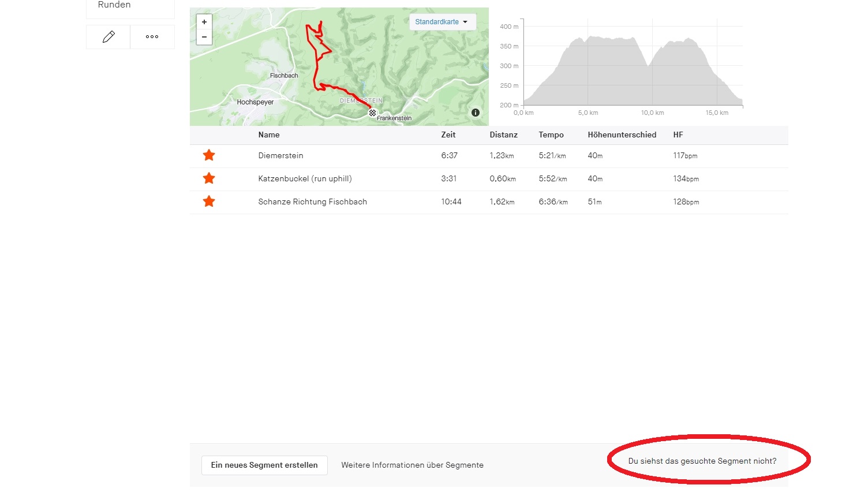Image resolution: width=868 pixels, height=496 pixels.
Task: Zoom out on the map
Action: pyautogui.click(x=204, y=37)
